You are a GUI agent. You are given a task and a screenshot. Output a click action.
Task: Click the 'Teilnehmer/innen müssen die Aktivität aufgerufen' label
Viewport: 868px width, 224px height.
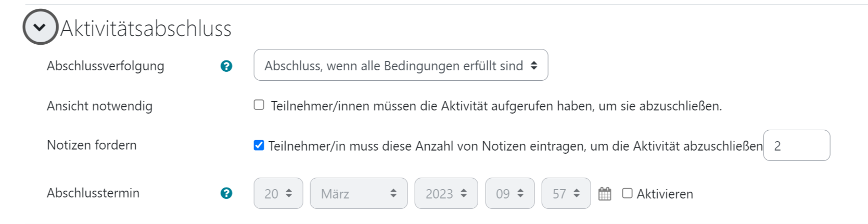click(496, 106)
